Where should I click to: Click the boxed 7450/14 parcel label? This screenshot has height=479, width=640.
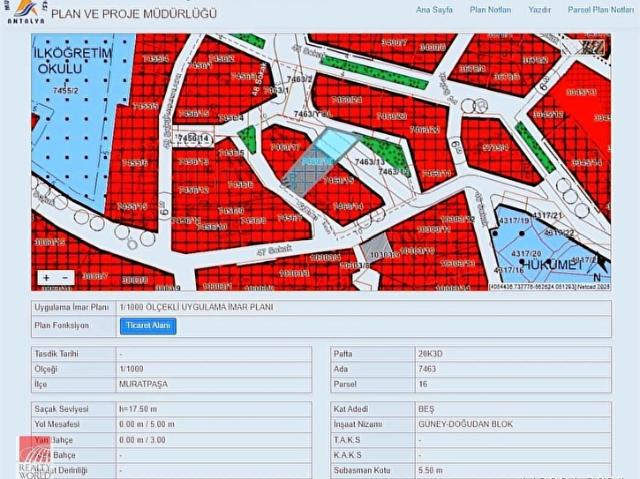coord(190,138)
